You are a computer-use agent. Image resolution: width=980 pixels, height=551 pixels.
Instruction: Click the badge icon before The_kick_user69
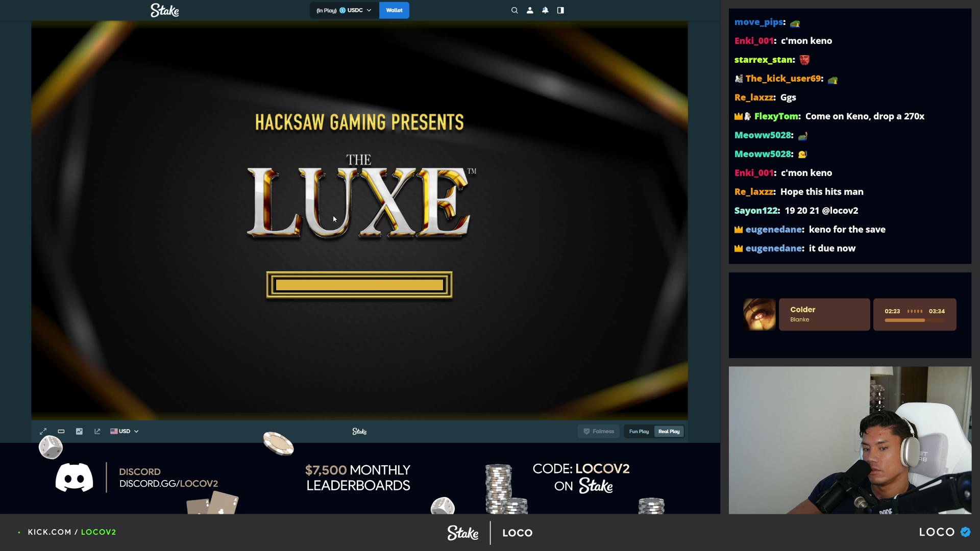click(739, 79)
